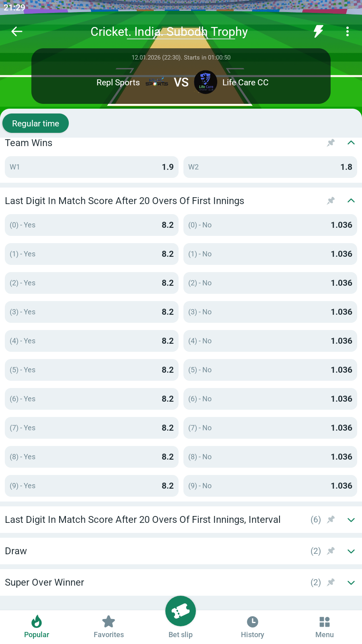362x644 pixels.
Task: Switch to the Favorites tab
Action: click(x=109, y=627)
